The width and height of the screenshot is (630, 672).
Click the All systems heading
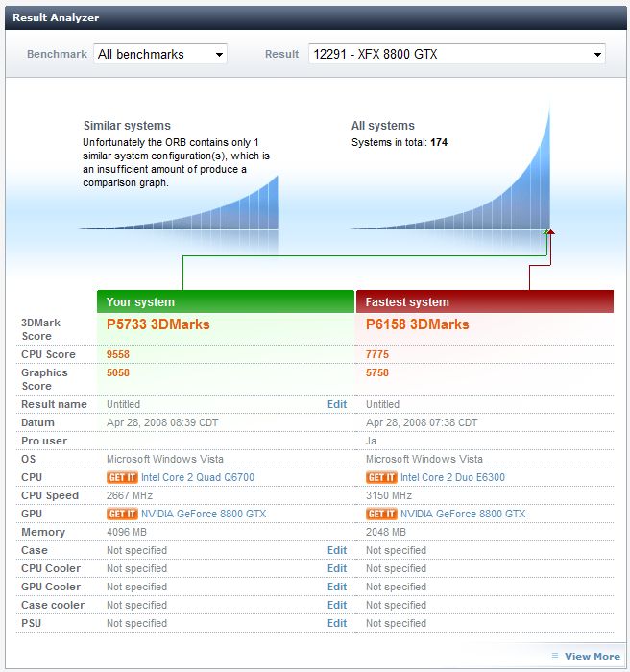(x=383, y=126)
